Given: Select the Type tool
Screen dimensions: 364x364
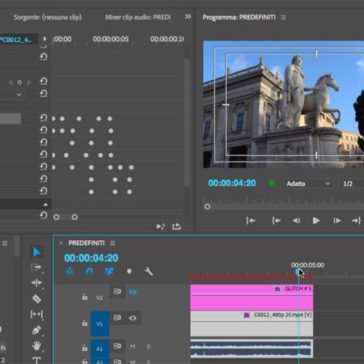Looking at the screenshot, I should tap(36, 360).
